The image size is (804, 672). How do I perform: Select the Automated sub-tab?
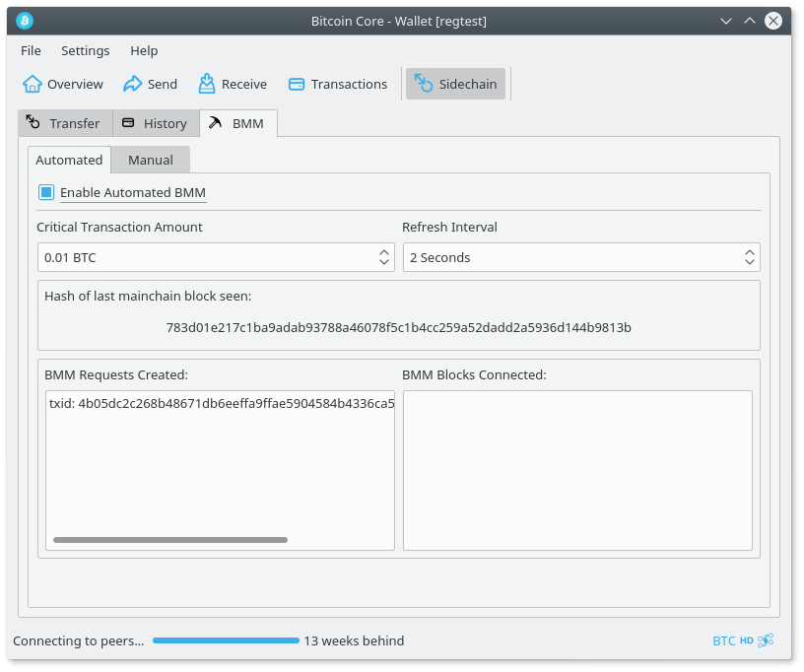[x=69, y=160]
